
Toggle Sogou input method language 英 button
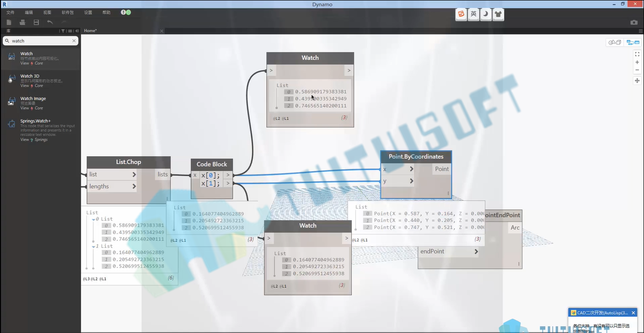[x=474, y=14]
